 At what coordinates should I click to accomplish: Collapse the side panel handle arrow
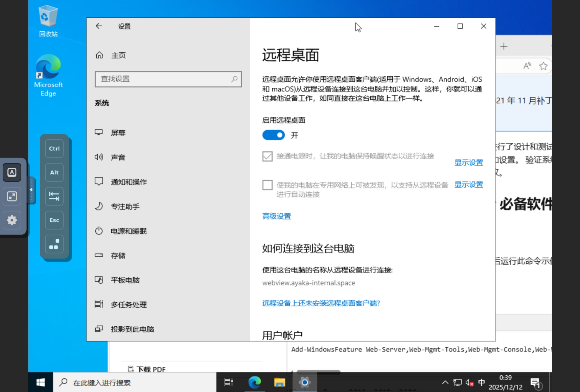31,190
